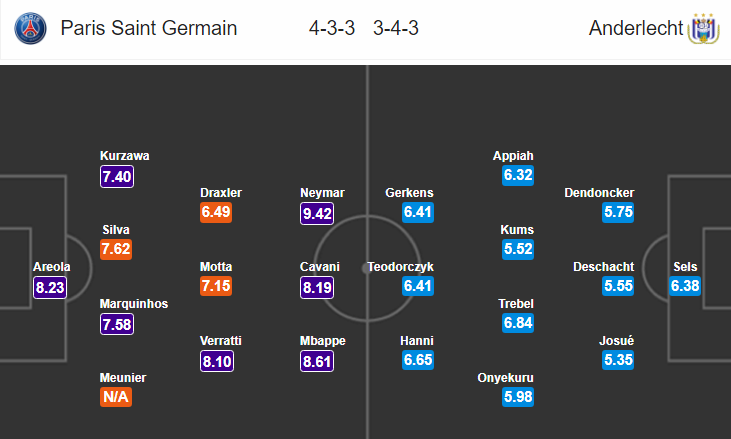This screenshot has width=731, height=439.
Task: Click the 4-3-3 formation label
Action: pos(332,28)
